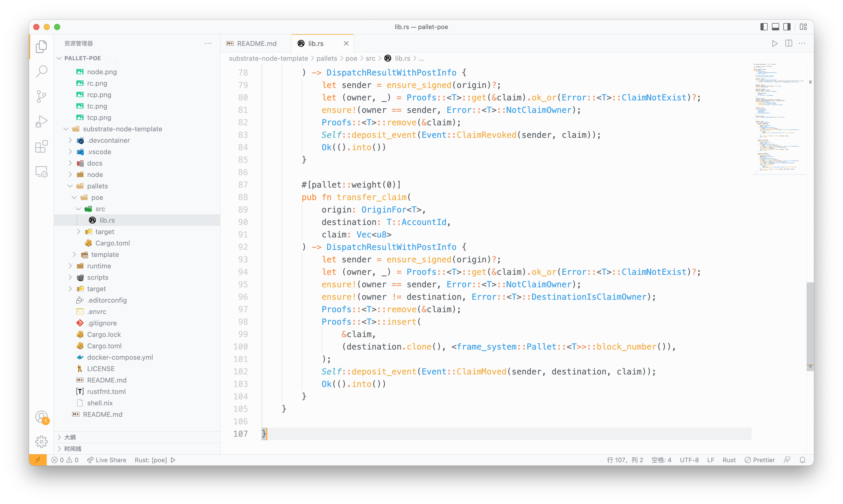
Task: Open the Run and Debug view
Action: pos(42,121)
